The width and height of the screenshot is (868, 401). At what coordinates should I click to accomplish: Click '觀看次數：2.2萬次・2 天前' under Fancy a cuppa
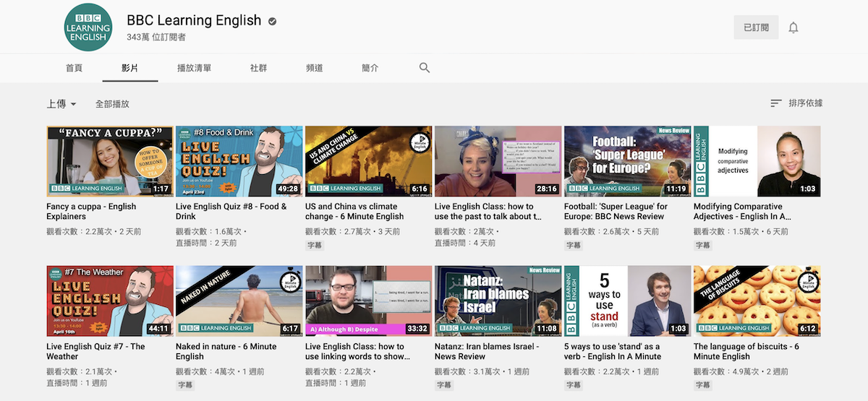click(x=94, y=232)
